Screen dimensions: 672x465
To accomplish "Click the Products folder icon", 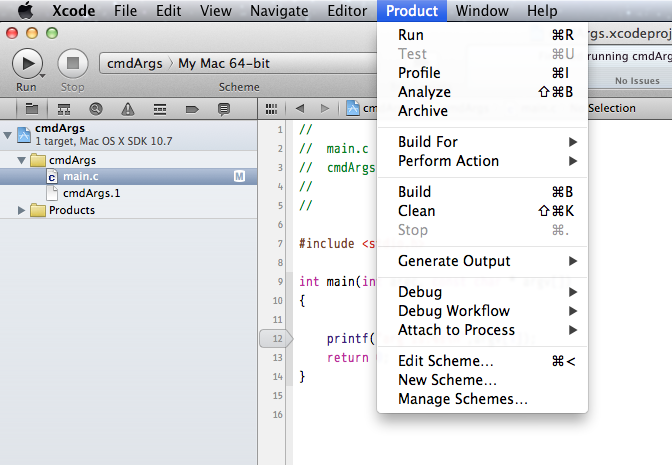I will (38, 210).
